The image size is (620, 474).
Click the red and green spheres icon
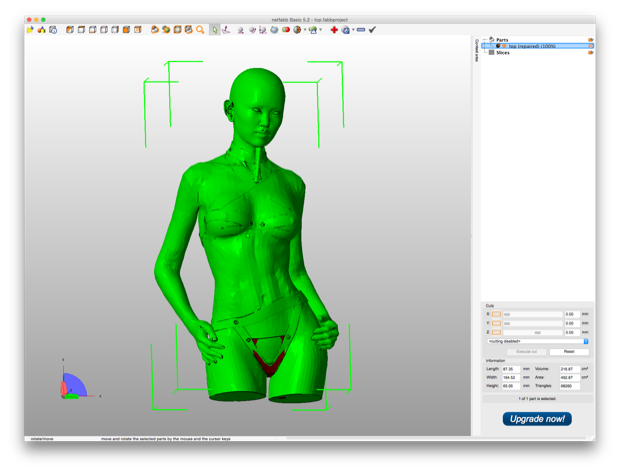(285, 30)
